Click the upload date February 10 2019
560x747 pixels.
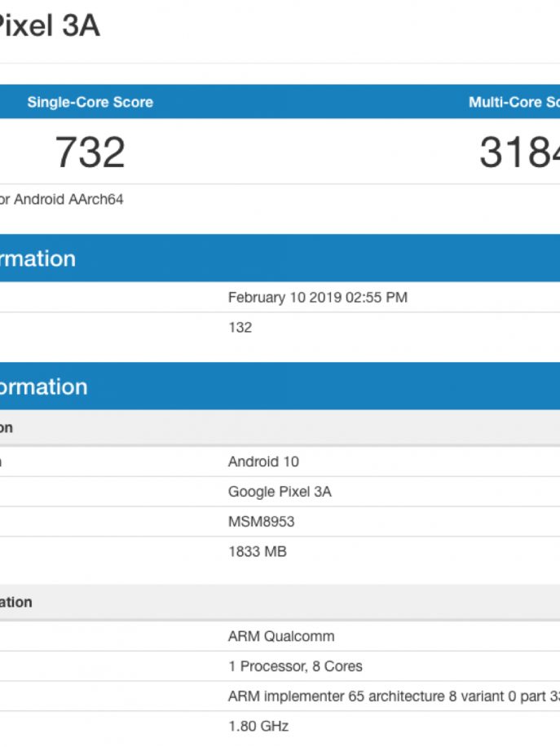click(317, 298)
